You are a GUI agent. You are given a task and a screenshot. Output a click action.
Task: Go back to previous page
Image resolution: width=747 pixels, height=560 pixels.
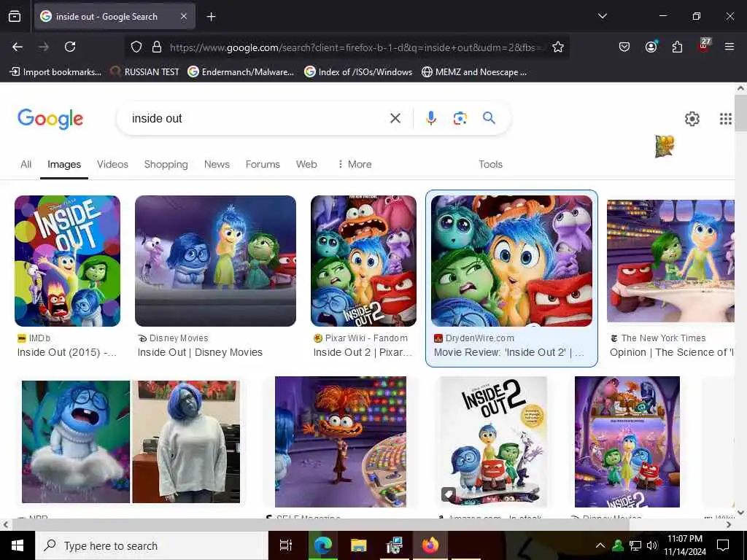(18, 47)
